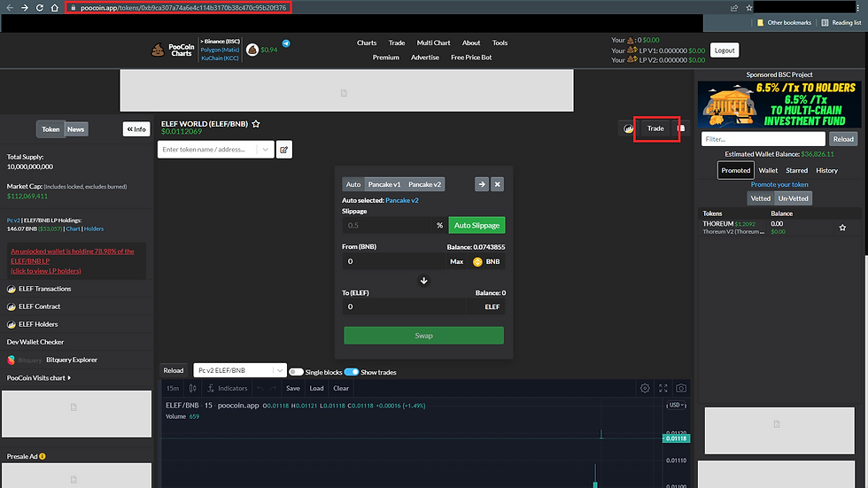
Task: Click the PooCoin price icon in header
Action: (252, 50)
